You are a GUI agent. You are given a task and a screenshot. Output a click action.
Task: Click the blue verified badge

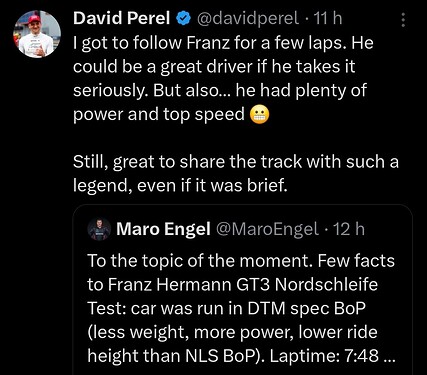183,18
